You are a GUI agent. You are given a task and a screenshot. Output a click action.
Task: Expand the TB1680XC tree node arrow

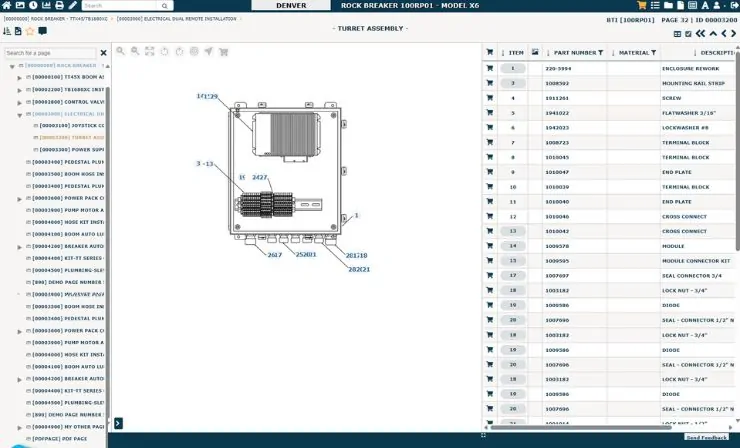click(x=19, y=90)
